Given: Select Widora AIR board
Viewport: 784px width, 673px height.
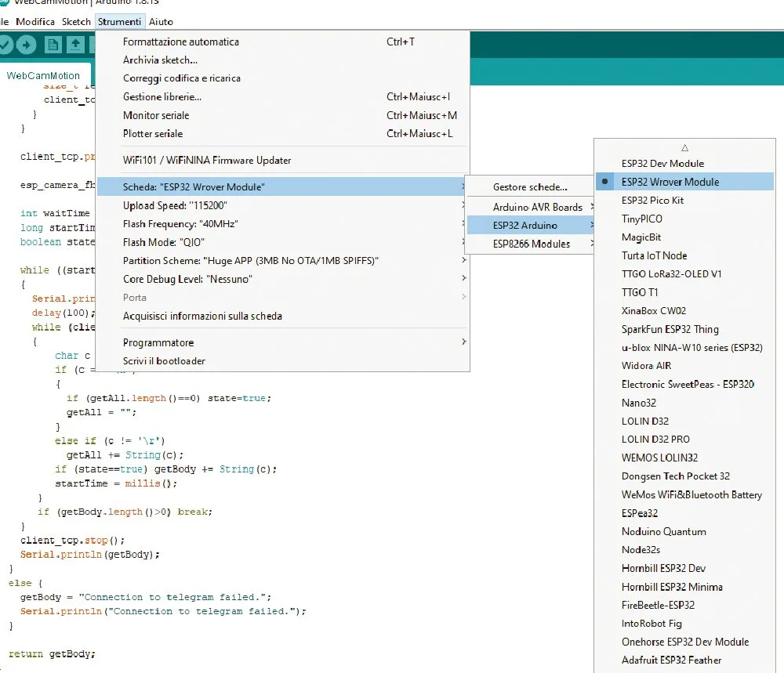Looking at the screenshot, I should [684, 366].
